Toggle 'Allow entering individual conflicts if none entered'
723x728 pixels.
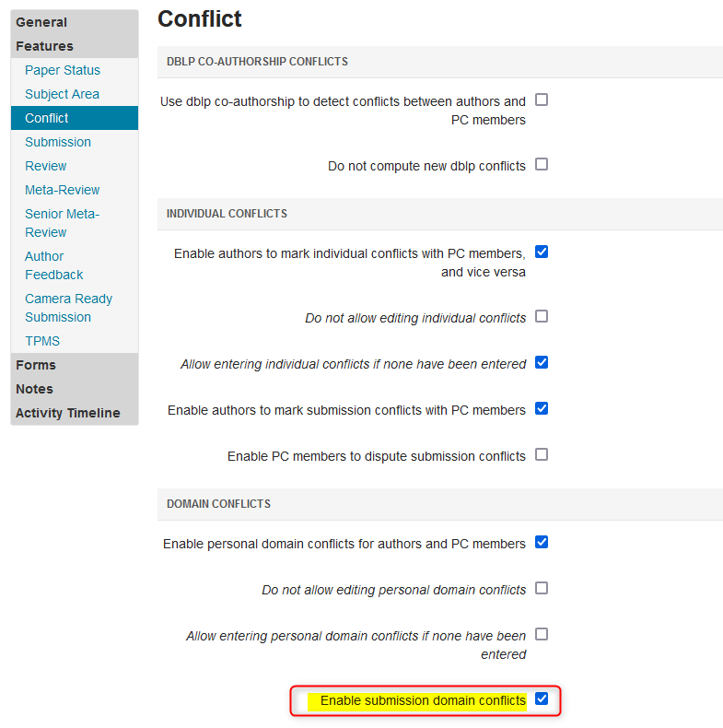coord(541,362)
